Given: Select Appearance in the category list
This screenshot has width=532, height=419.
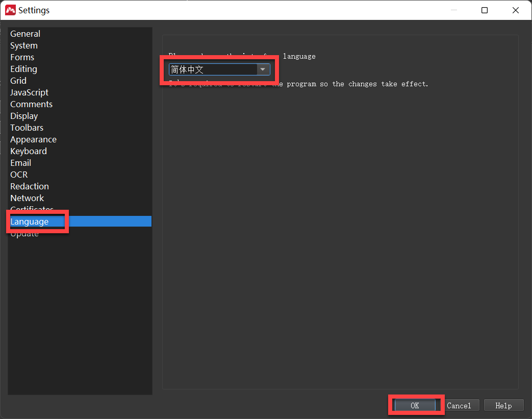Looking at the screenshot, I should [34, 139].
